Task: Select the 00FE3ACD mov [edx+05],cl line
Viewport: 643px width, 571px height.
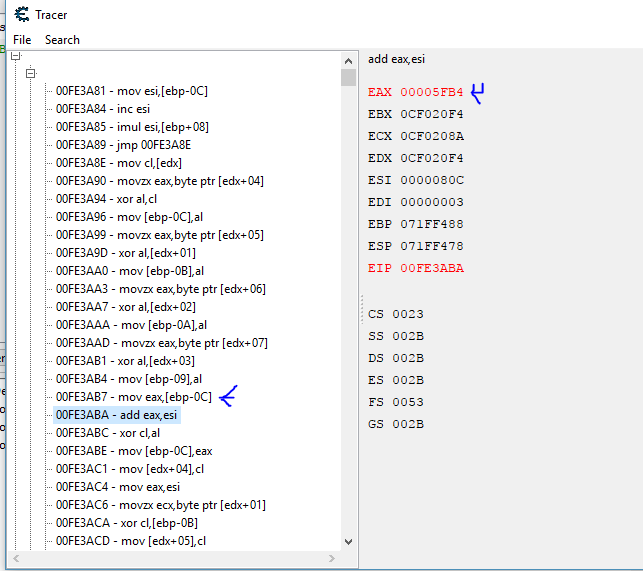Action: pos(131,541)
